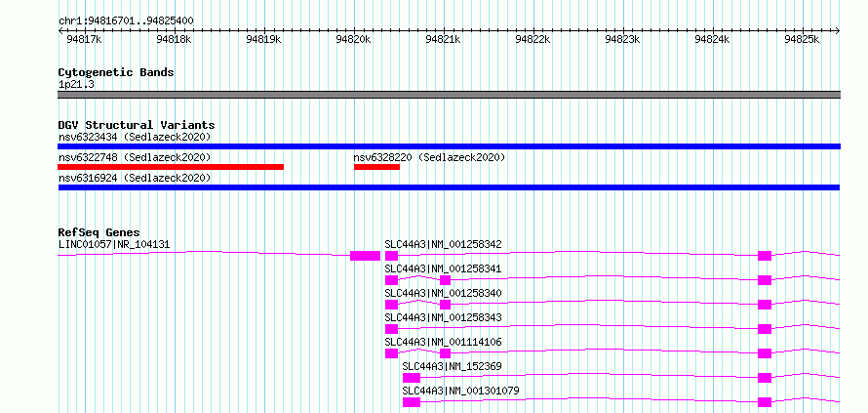This screenshot has width=868, height=413.
Task: Click the 94822k ruler tick label
Action: (533, 40)
